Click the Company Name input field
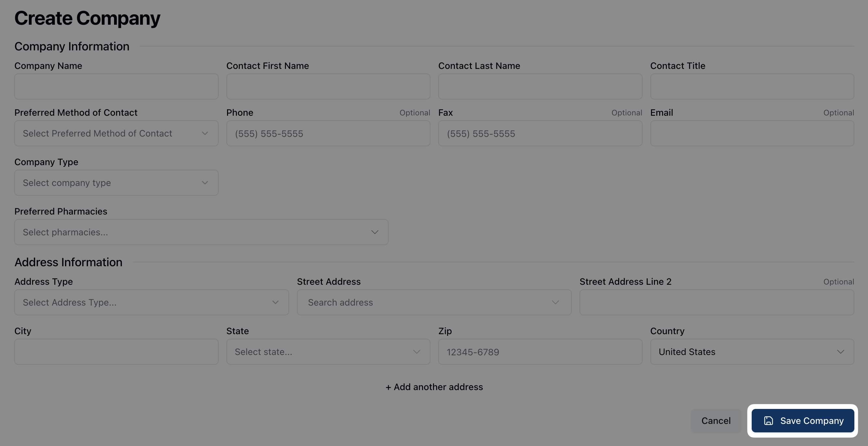The height and width of the screenshot is (446, 868). pyautogui.click(x=116, y=87)
